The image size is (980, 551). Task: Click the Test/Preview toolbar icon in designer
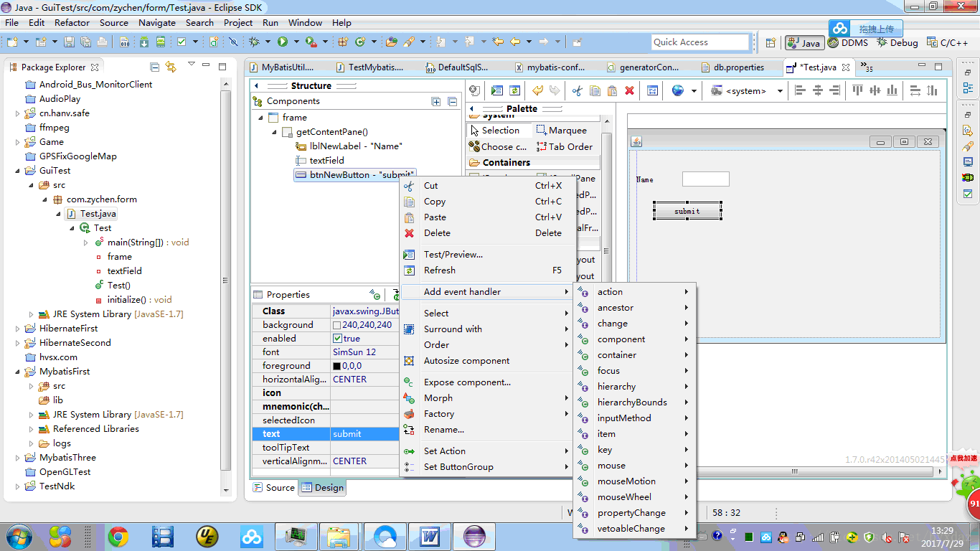[497, 91]
